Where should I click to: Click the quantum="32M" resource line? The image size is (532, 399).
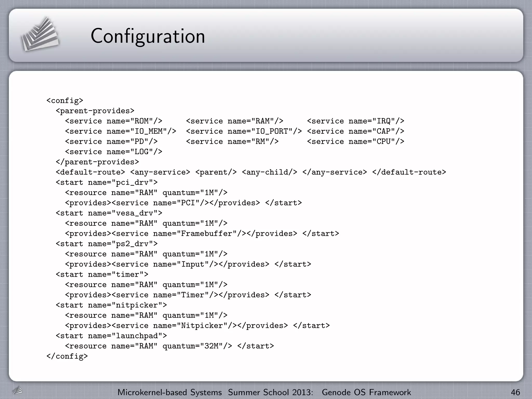tap(169, 346)
